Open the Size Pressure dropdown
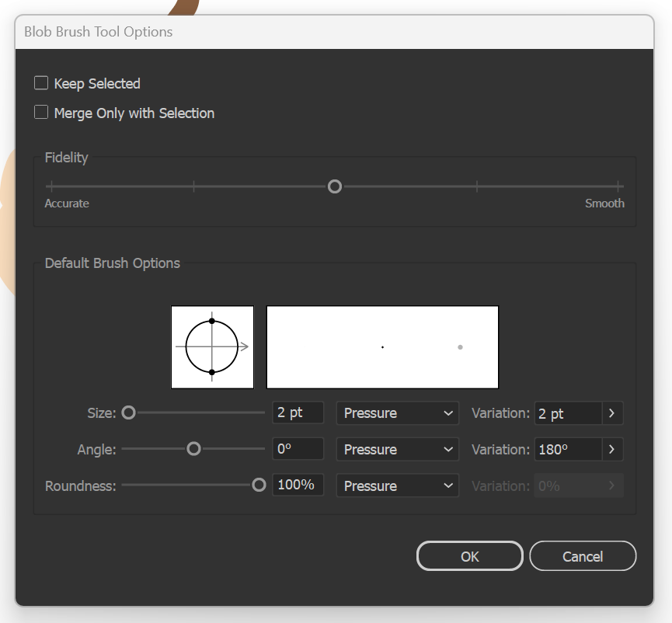The image size is (672, 623). (x=397, y=412)
